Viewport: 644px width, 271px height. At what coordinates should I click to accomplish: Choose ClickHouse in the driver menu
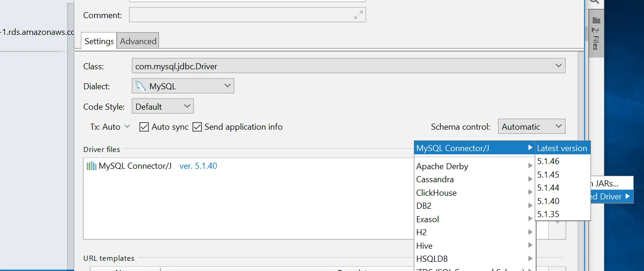(474, 192)
